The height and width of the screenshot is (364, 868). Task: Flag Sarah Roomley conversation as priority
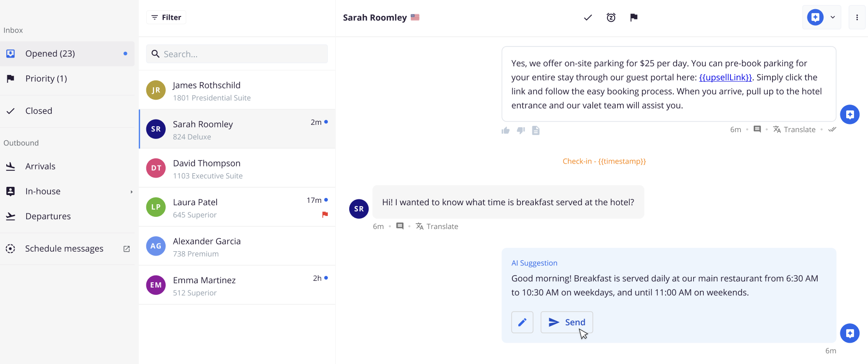pyautogui.click(x=634, y=17)
